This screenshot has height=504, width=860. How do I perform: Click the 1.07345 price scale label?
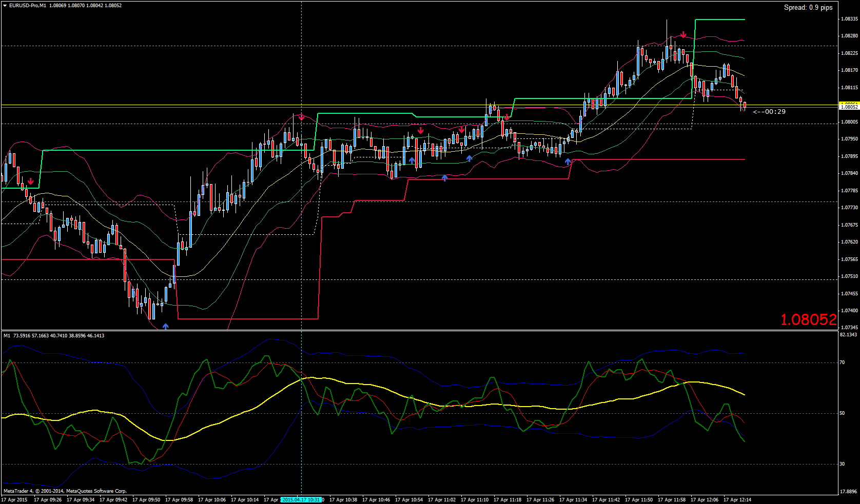pos(849,327)
